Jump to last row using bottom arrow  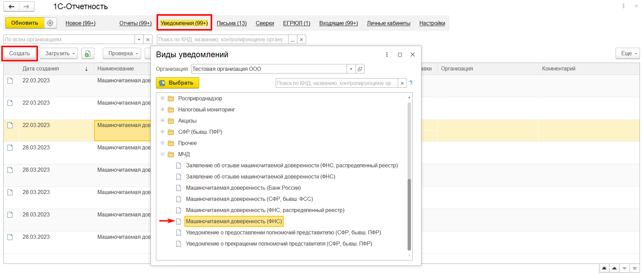635,269
